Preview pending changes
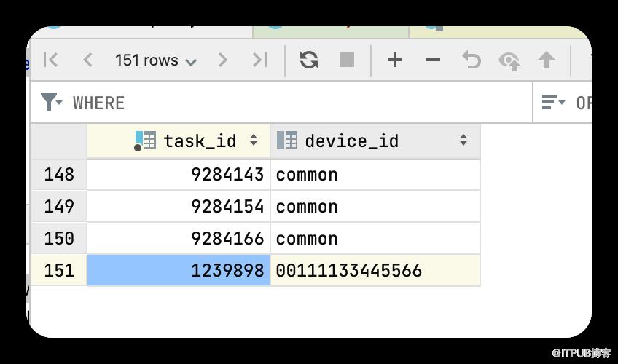Viewport: 618px width, 364px height. [x=509, y=61]
